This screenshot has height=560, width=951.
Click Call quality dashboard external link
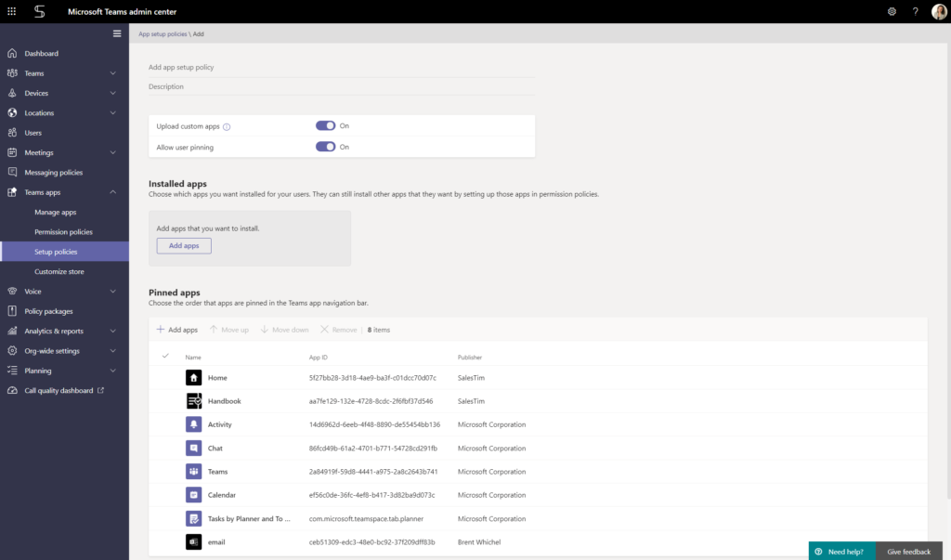100,390
